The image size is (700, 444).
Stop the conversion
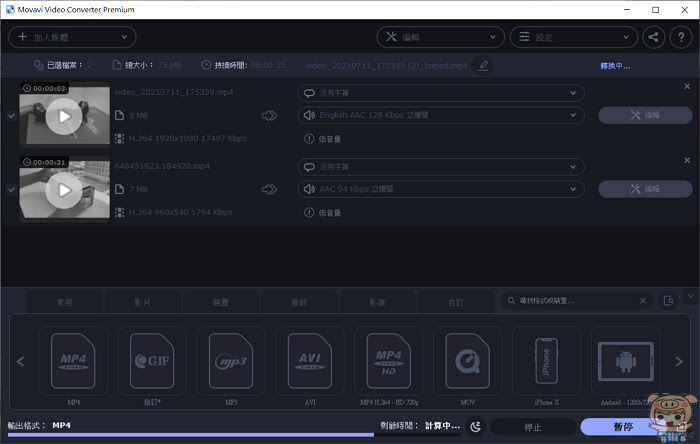click(x=533, y=427)
